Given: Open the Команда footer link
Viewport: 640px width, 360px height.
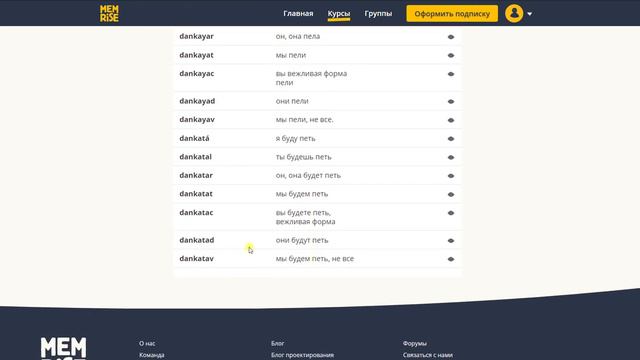Looking at the screenshot, I should (152, 355).
